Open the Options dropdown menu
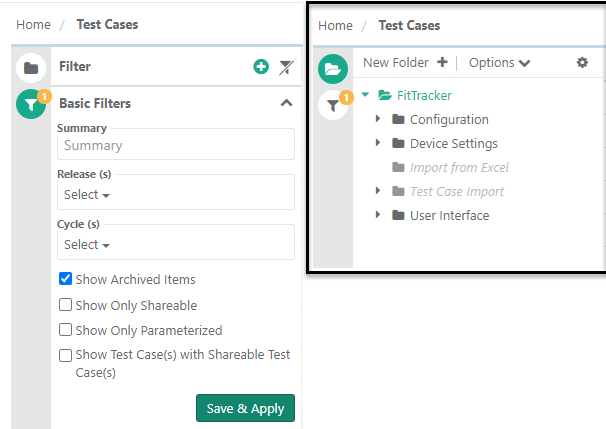This screenshot has height=429, width=606. 499,62
